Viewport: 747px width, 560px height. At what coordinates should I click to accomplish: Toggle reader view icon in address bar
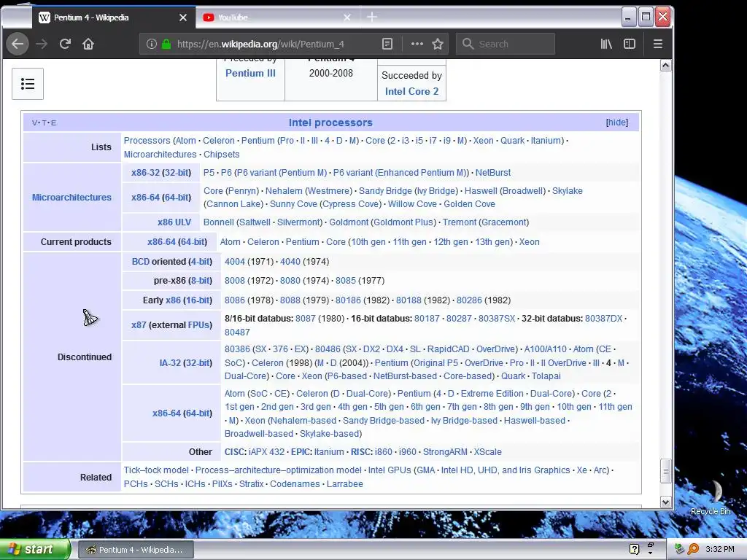[x=387, y=44]
